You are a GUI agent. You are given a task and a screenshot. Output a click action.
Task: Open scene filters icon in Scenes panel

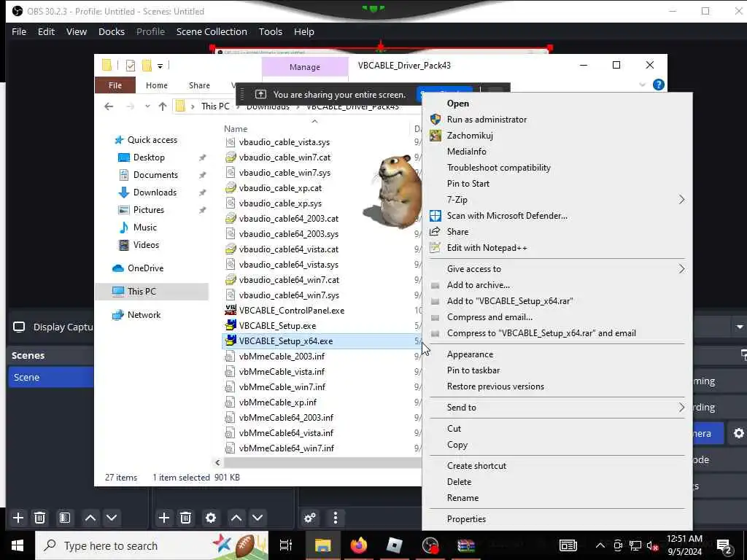tap(65, 518)
